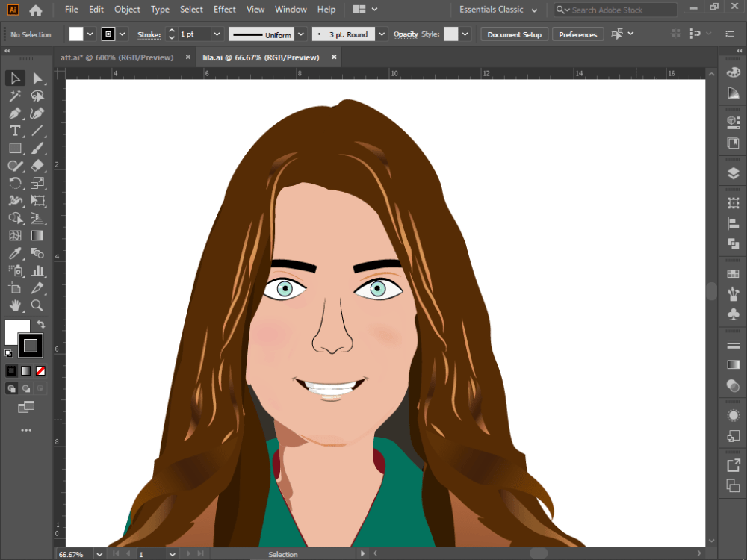Image resolution: width=747 pixels, height=560 pixels.
Task: Enable Draw Behind mode
Action: (x=26, y=388)
